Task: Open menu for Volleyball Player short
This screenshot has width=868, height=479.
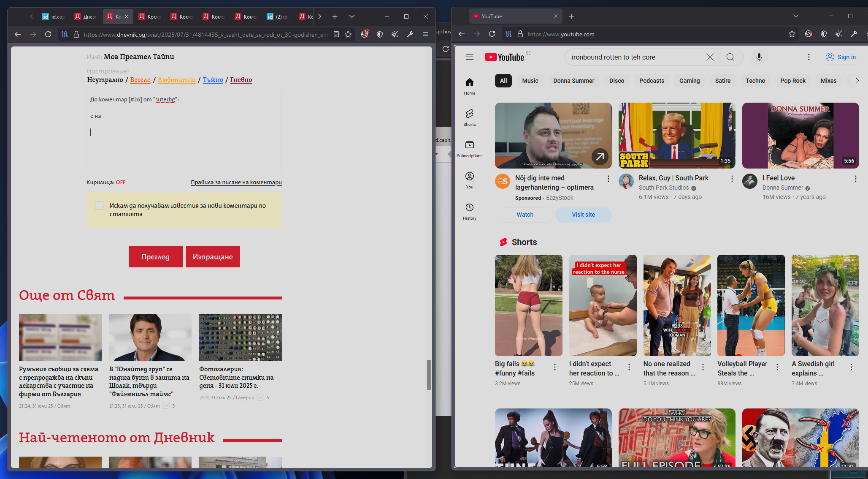Action: tap(777, 367)
